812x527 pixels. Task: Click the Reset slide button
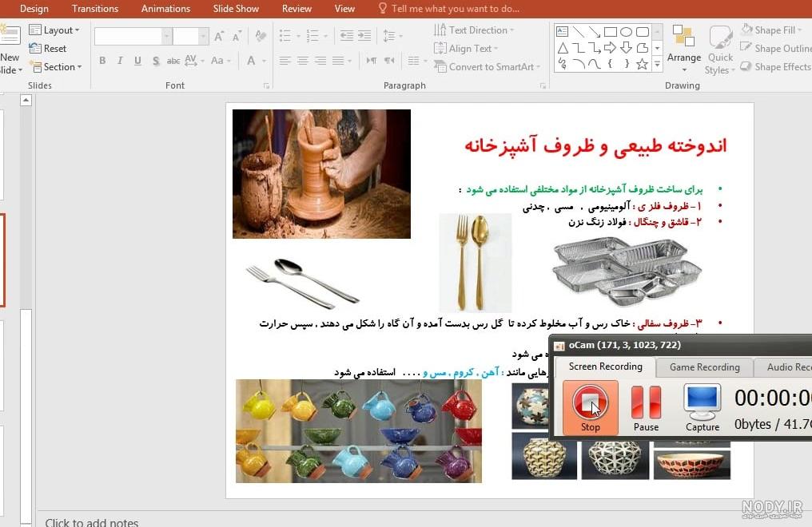[48, 49]
